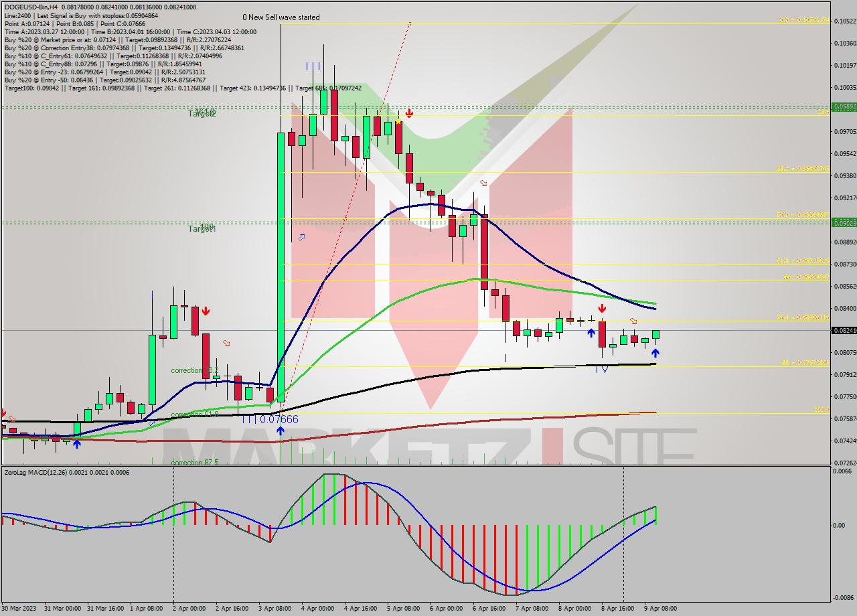Viewport: 857px width, 616px height.
Task: Click the '0 New Sell wave started' label
Action: (281, 17)
